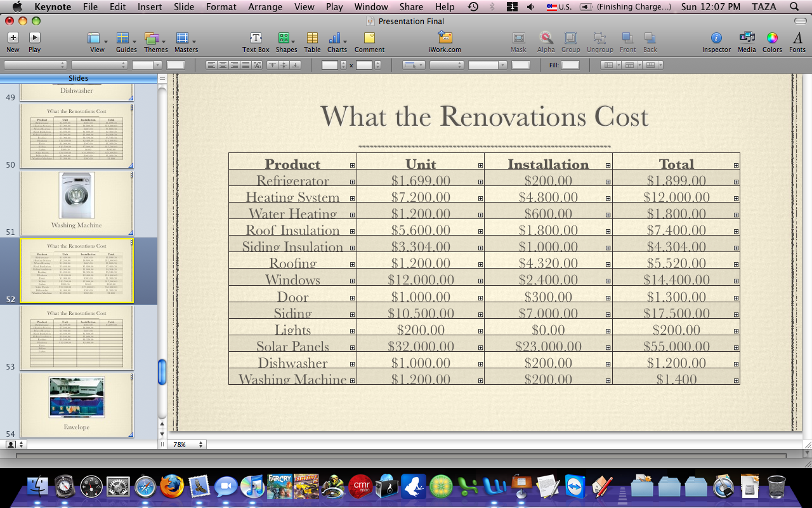812x508 pixels.
Task: Open the Charts dropdown
Action: tap(337, 42)
